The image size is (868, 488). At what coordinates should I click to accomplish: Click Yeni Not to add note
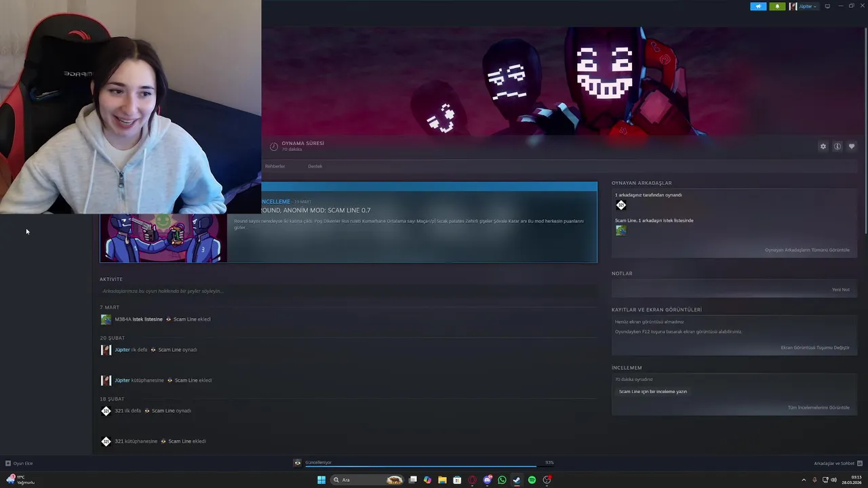841,289
